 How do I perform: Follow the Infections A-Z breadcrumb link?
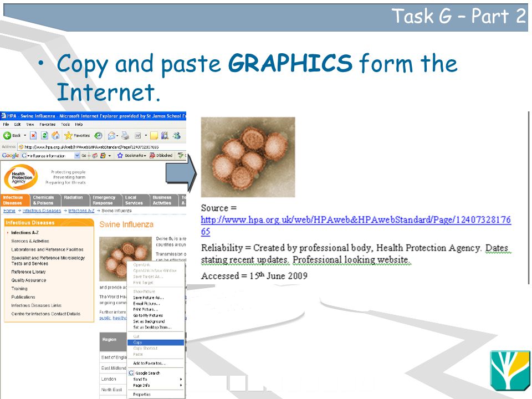coord(81,211)
